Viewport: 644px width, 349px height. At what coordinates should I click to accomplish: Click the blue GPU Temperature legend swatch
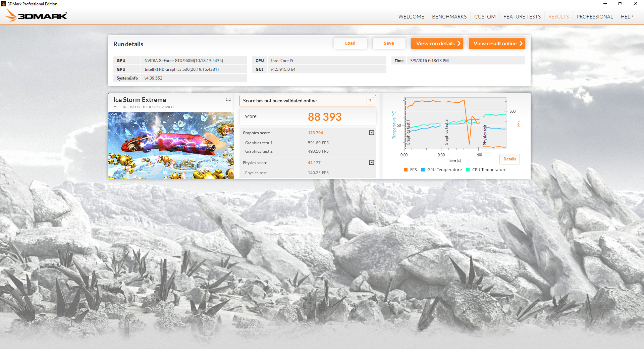[423, 170]
